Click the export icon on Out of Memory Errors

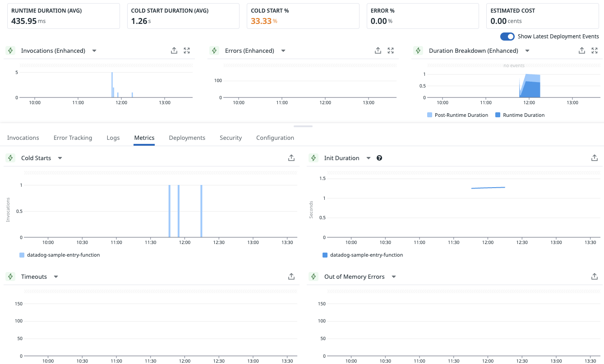tap(595, 276)
